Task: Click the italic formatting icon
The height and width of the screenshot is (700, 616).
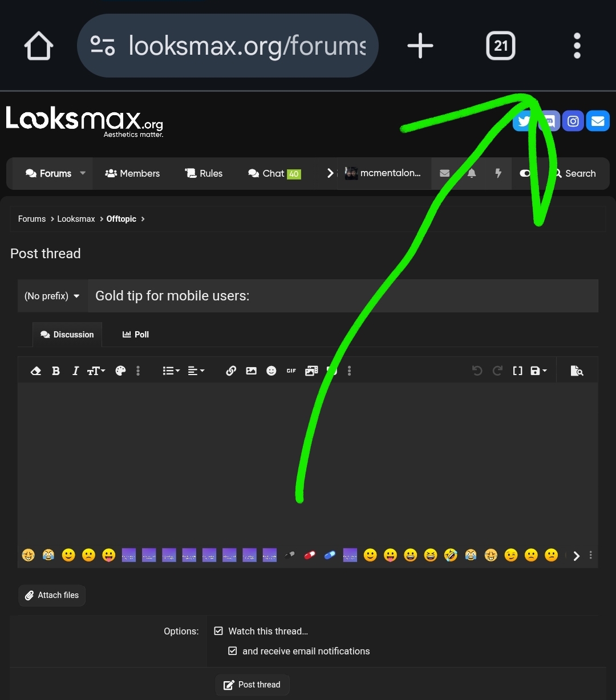Action: (75, 371)
